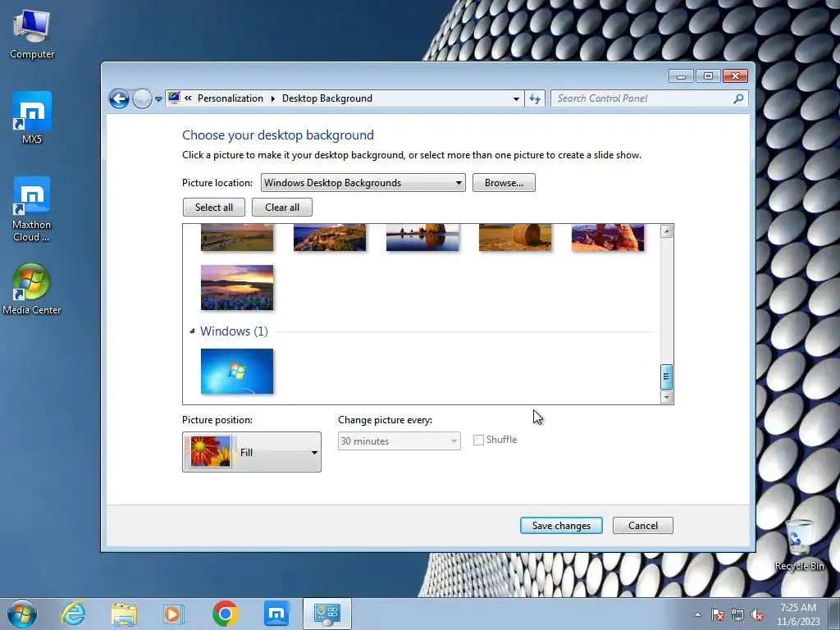Screen dimensions: 840x630
Task: Open the Recycle Bin on the desktop
Action: click(x=799, y=545)
